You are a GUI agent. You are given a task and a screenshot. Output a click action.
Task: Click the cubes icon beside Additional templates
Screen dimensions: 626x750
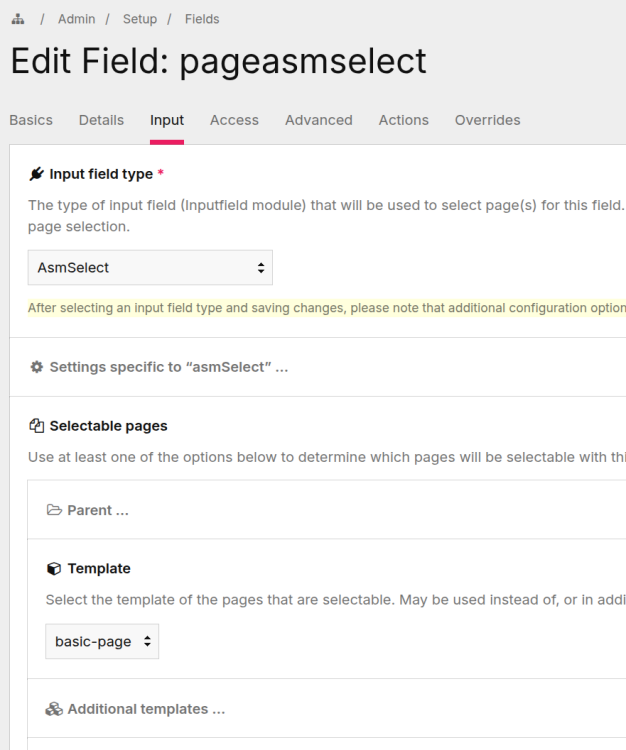click(54, 709)
